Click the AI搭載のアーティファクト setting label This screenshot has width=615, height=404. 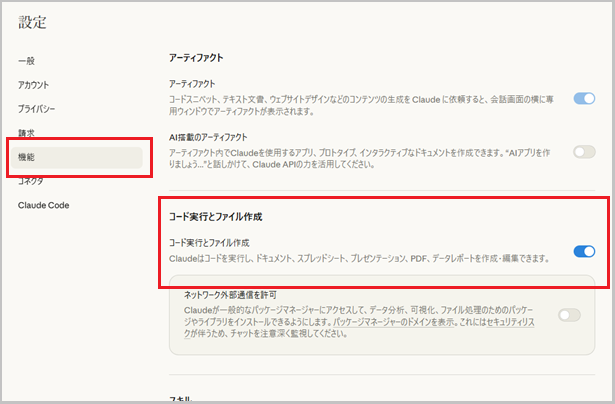pyautogui.click(x=208, y=136)
